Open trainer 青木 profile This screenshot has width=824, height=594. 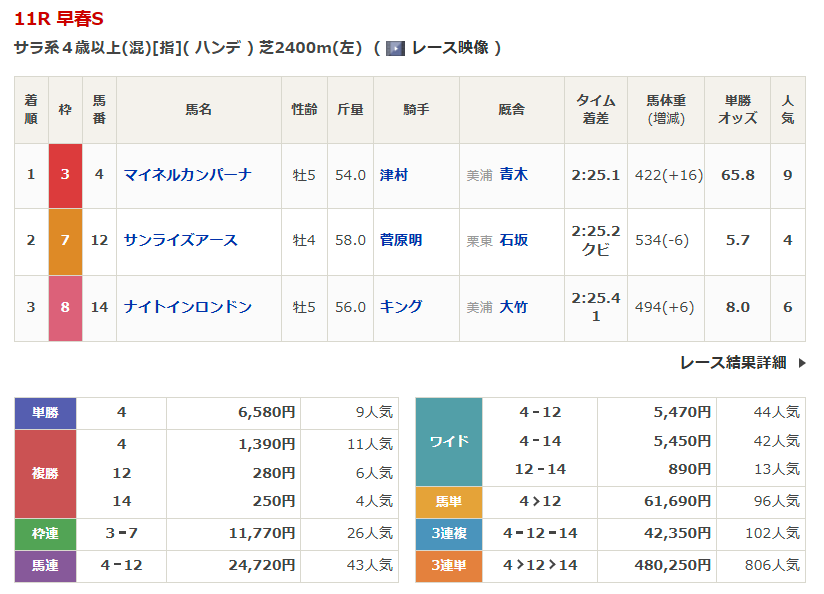click(x=514, y=175)
